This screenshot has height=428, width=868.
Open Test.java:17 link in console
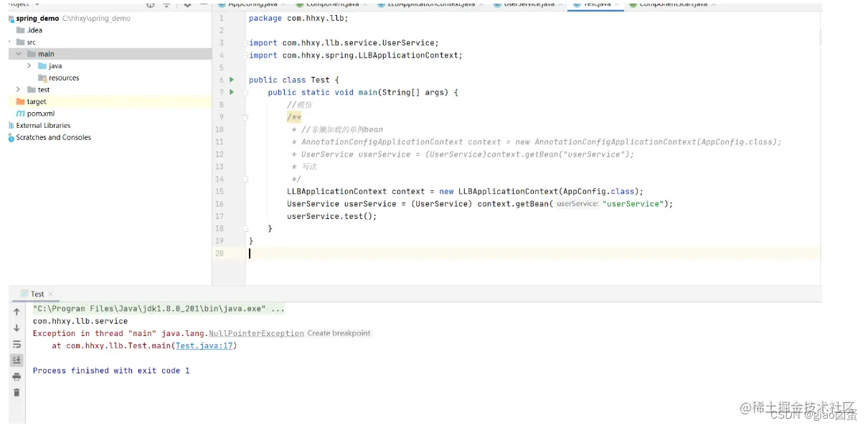point(204,345)
